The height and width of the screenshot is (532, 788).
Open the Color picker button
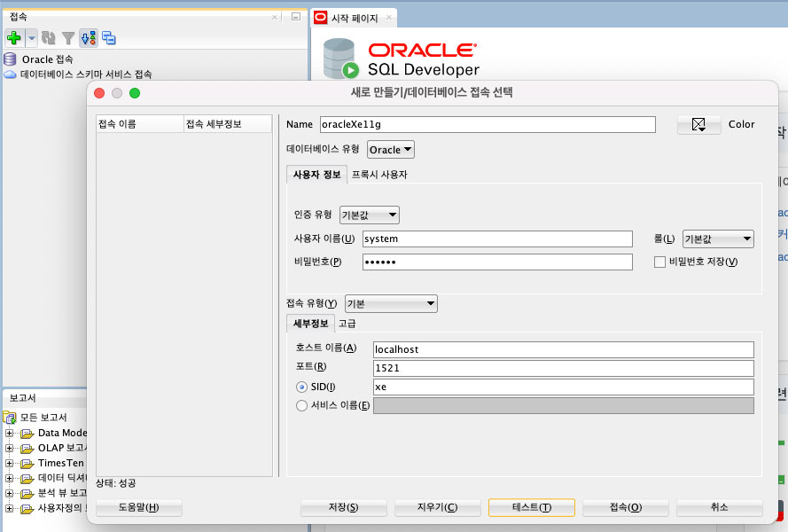(698, 124)
